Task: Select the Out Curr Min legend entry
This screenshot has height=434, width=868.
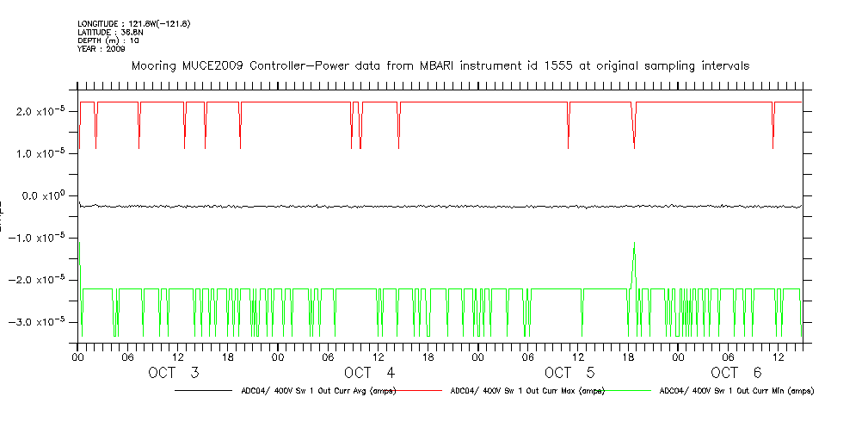Action: click(736, 391)
